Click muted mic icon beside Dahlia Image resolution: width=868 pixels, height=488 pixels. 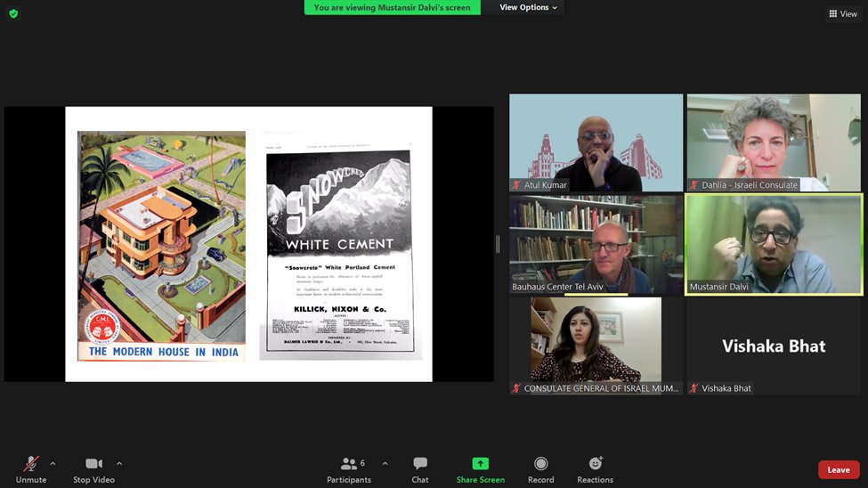(x=694, y=185)
